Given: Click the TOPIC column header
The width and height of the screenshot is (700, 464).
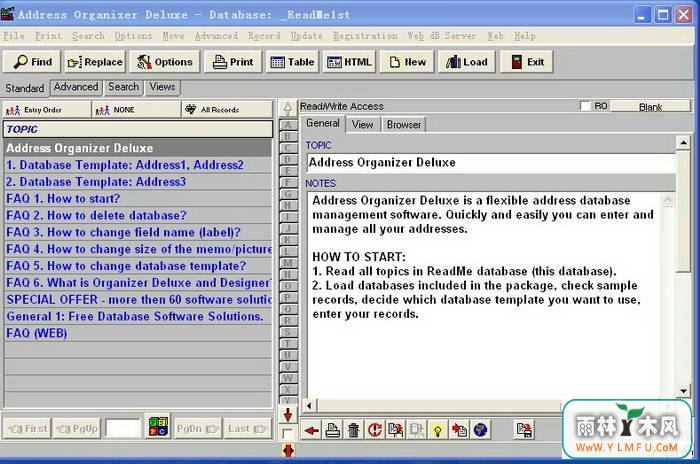Looking at the screenshot, I should point(138,129).
